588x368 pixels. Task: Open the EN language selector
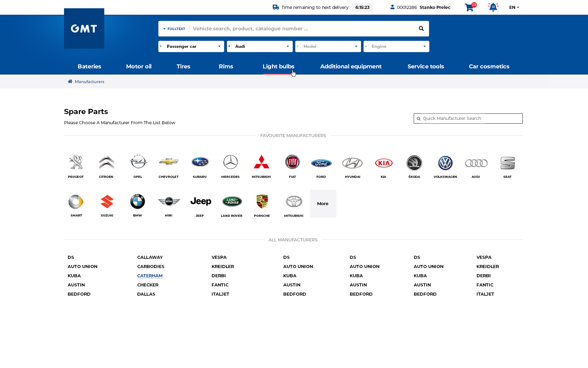pyautogui.click(x=514, y=7)
